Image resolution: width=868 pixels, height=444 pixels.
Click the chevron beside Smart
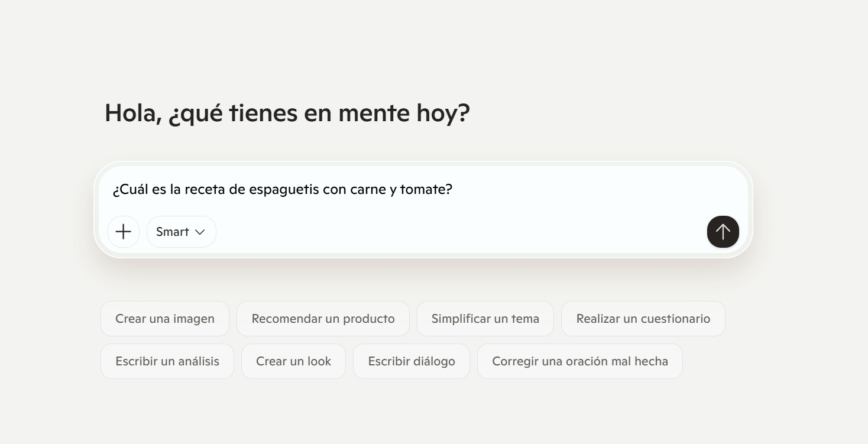coord(200,232)
